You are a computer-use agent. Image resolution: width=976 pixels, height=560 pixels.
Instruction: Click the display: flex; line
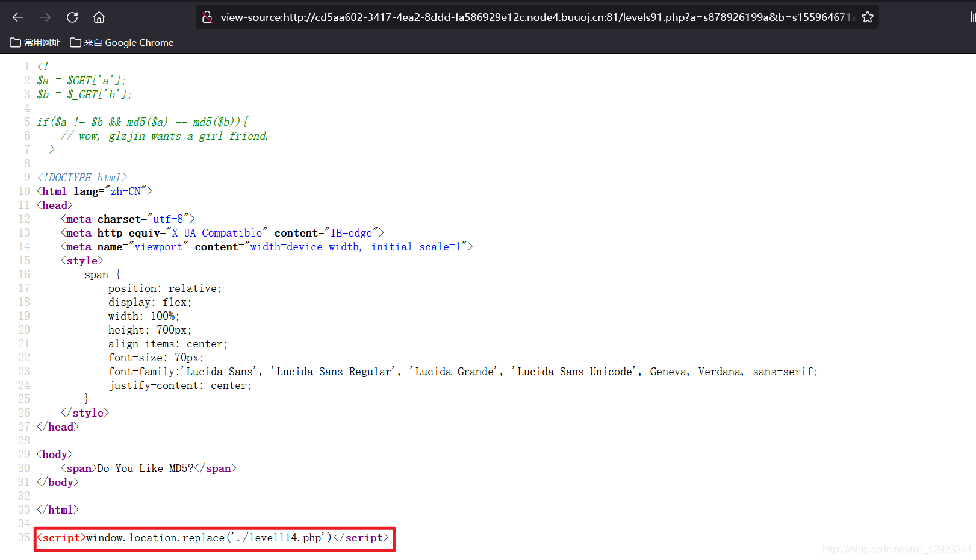(x=150, y=302)
